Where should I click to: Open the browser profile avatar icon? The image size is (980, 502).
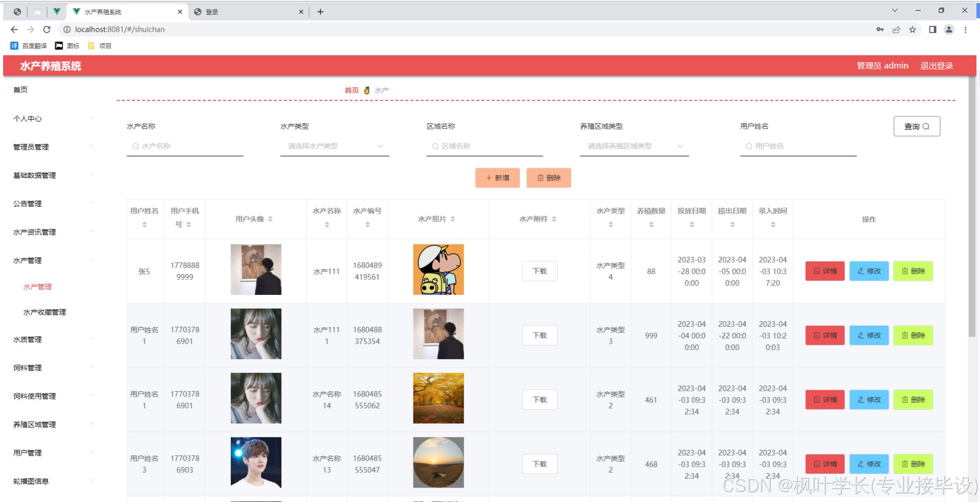(949, 30)
